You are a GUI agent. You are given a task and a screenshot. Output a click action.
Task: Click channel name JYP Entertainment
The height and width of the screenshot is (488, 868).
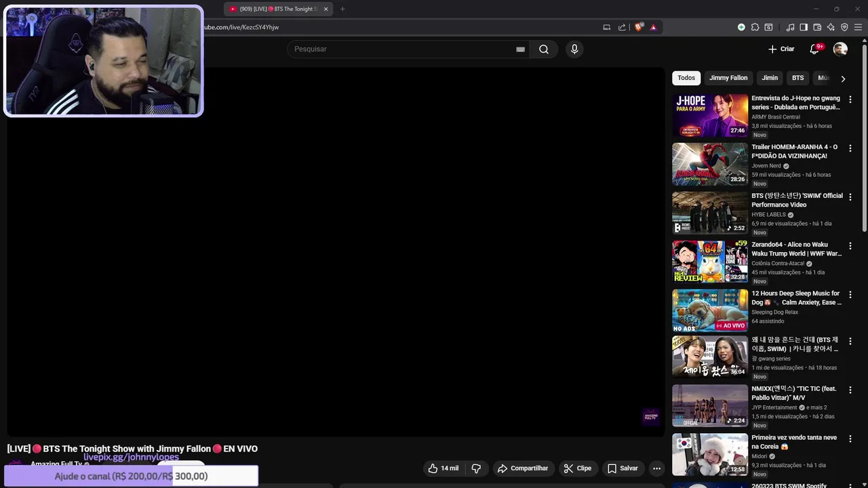pos(774,407)
